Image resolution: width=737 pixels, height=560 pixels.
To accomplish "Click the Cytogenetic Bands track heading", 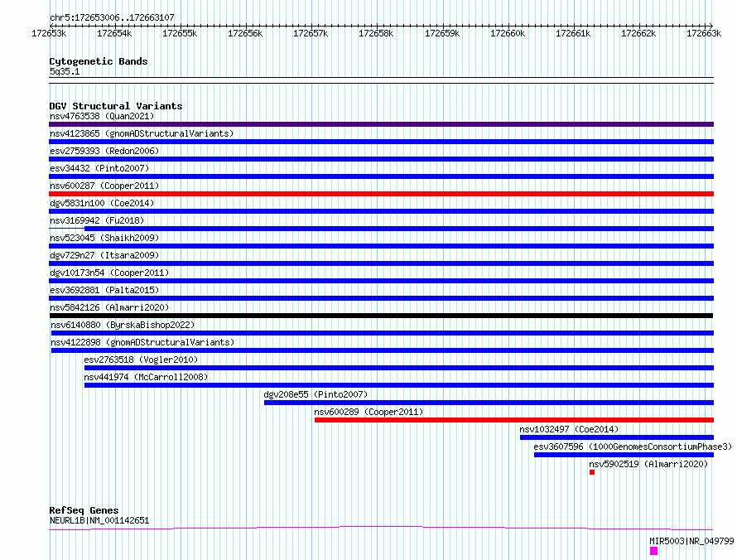I will (99, 61).
